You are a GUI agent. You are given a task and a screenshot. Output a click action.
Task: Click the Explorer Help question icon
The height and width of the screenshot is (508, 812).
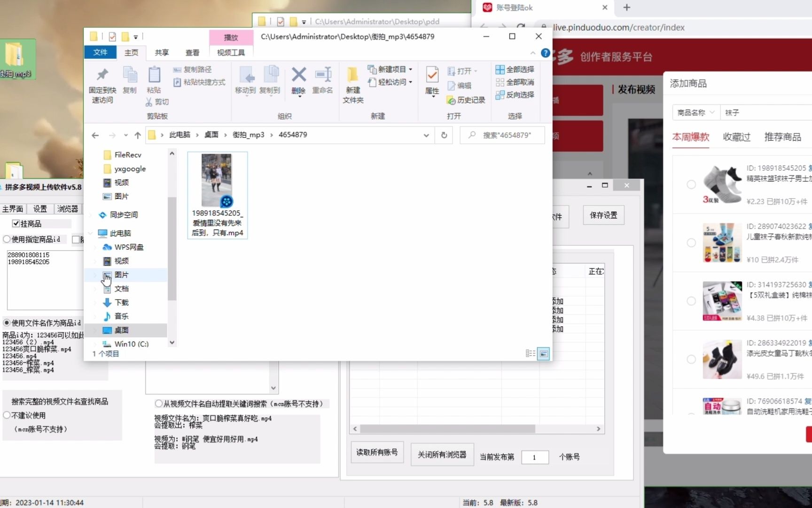545,53
